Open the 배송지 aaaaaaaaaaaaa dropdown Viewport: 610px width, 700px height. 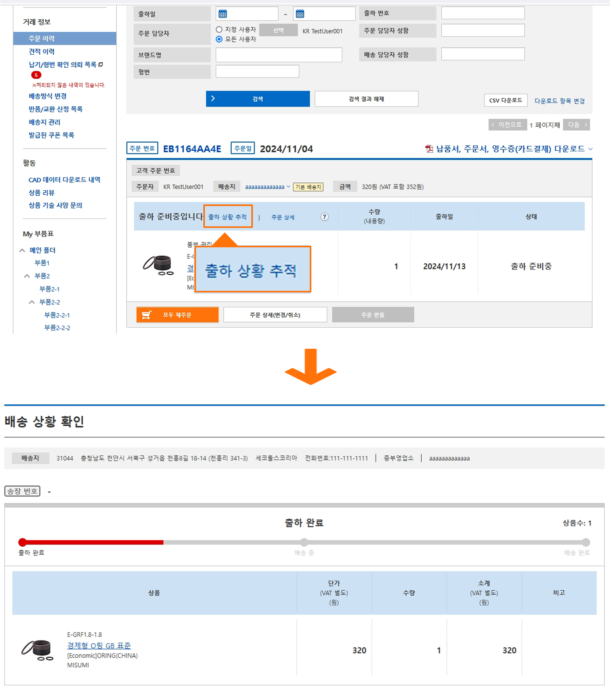click(268, 187)
